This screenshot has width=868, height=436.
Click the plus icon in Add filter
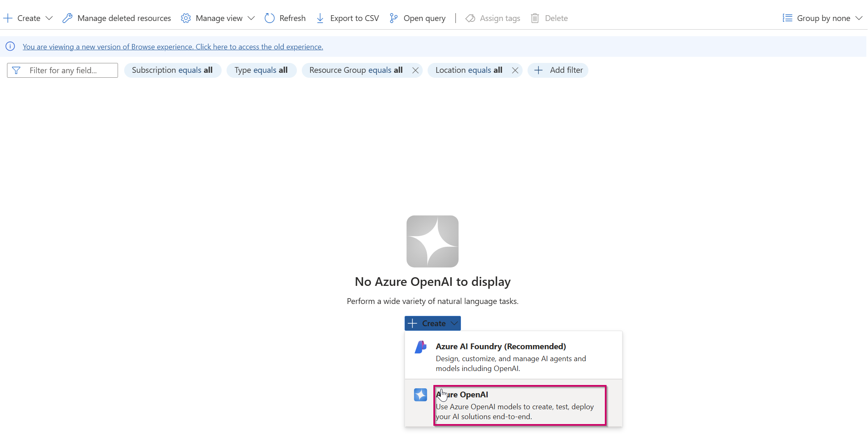click(x=538, y=70)
